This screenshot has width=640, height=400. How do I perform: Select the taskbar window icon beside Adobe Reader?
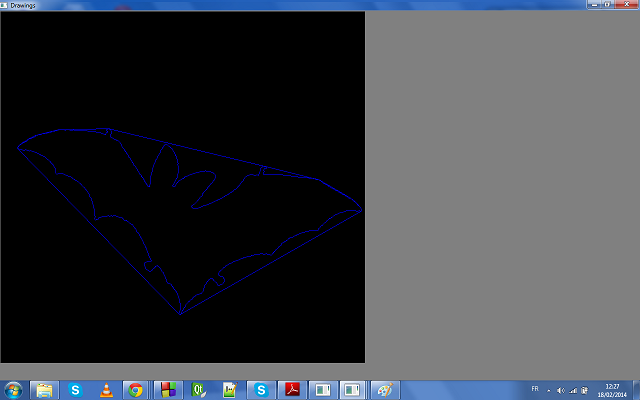323,390
